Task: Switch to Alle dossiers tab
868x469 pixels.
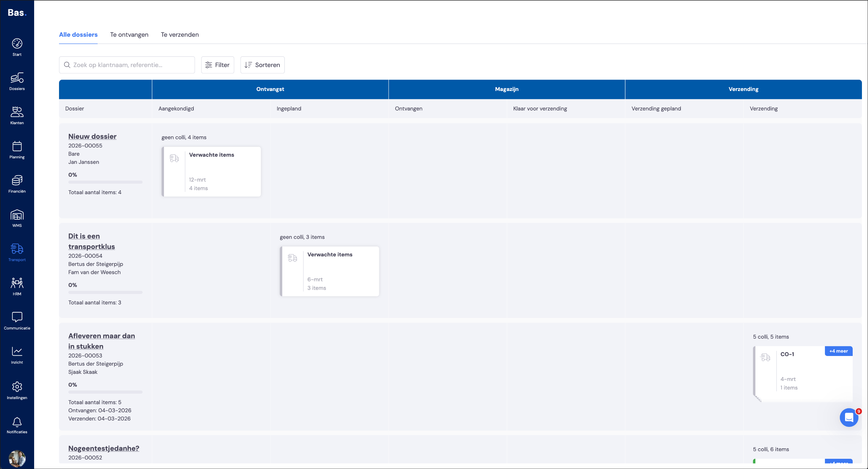Action: 78,34
